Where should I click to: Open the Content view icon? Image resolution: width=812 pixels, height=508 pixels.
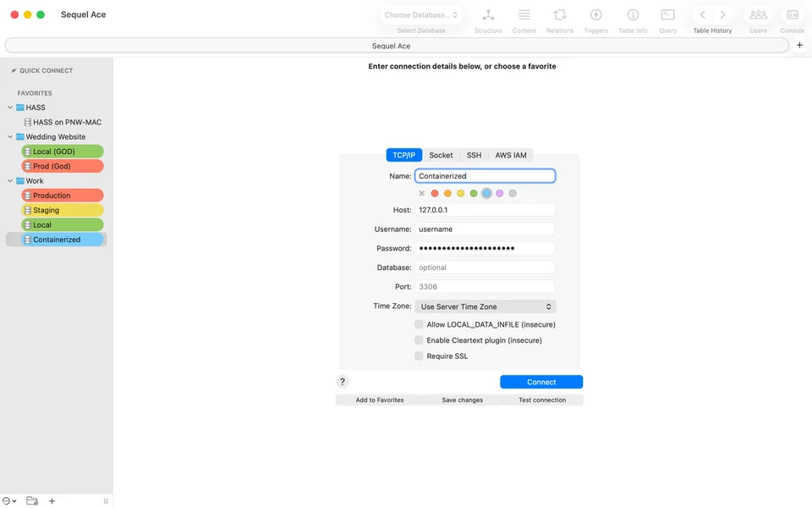[524, 15]
